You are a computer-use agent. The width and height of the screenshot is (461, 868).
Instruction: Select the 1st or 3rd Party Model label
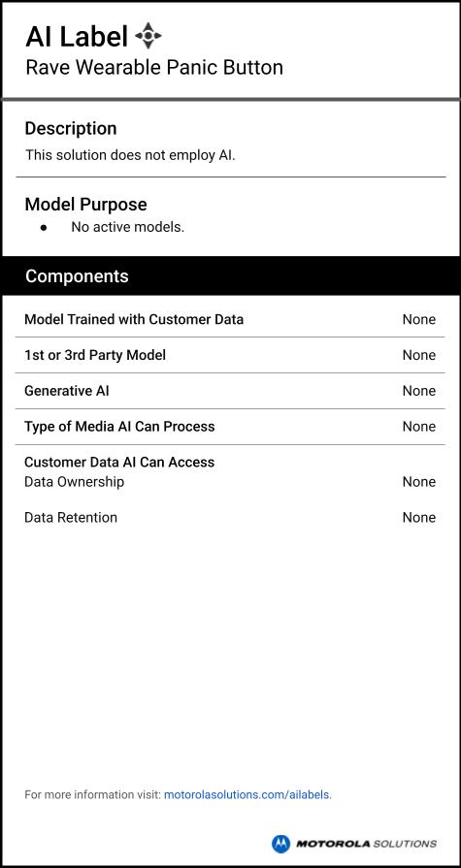(95, 355)
